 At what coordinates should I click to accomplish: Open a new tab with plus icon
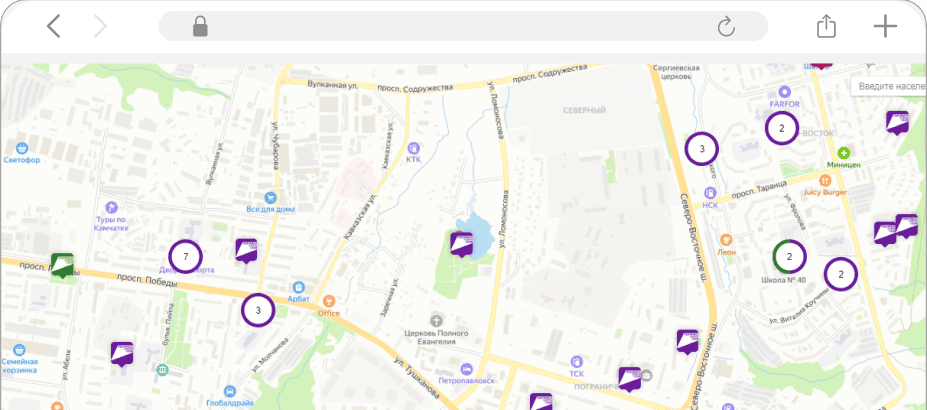click(x=885, y=26)
